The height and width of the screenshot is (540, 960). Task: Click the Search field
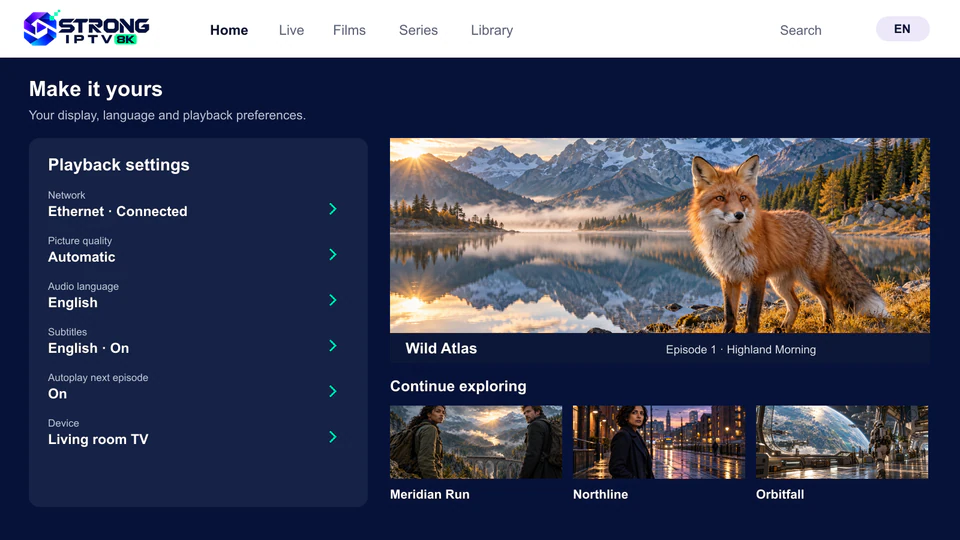coord(800,30)
